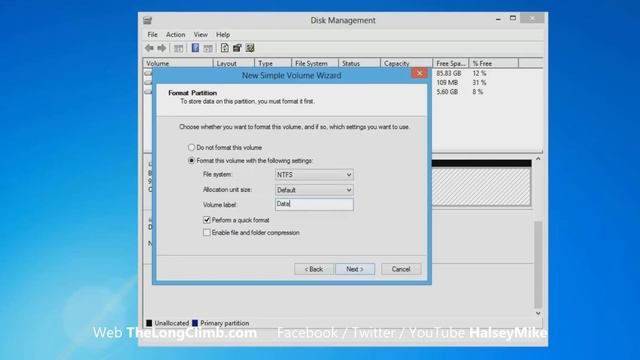Image resolution: width=640 pixels, height=360 pixels.
Task: Click the File System column header
Action: click(x=315, y=63)
